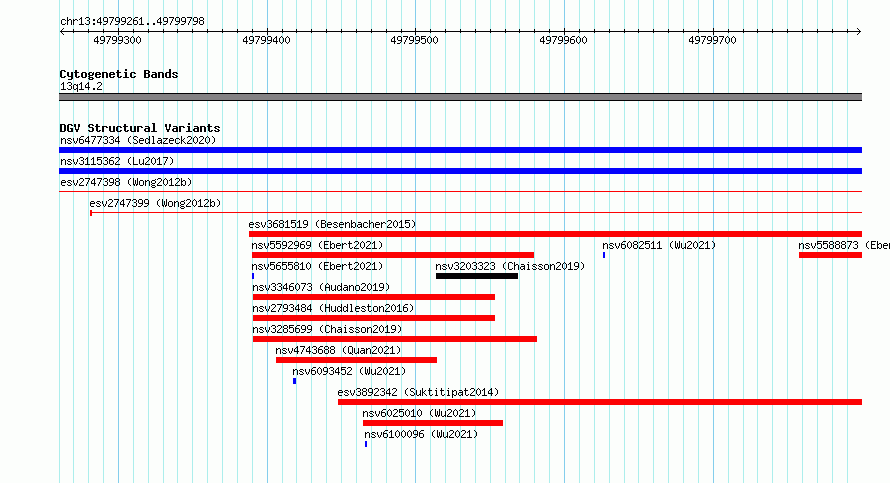Click the chr13:49799261..49799798 region label
Screen dimensions: 890x483
[132, 22]
